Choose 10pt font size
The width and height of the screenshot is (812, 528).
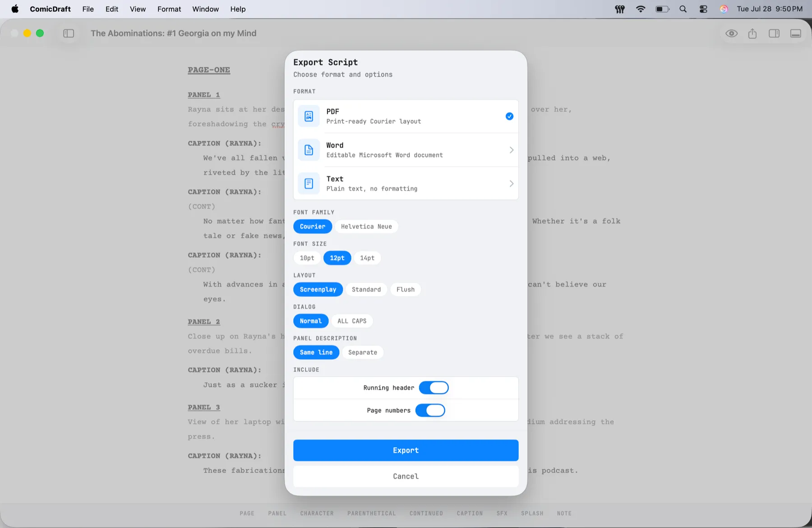(x=307, y=258)
